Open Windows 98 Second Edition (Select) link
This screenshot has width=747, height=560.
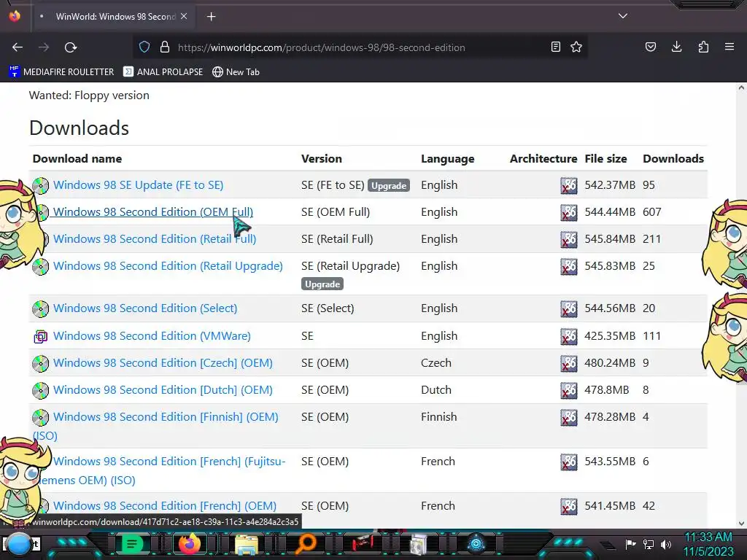[x=145, y=308]
